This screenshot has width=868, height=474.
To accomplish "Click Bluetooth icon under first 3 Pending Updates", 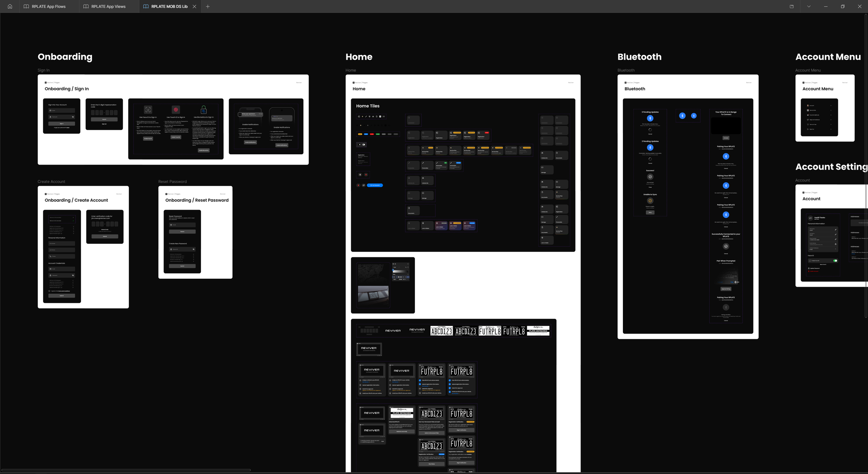I will [650, 119].
